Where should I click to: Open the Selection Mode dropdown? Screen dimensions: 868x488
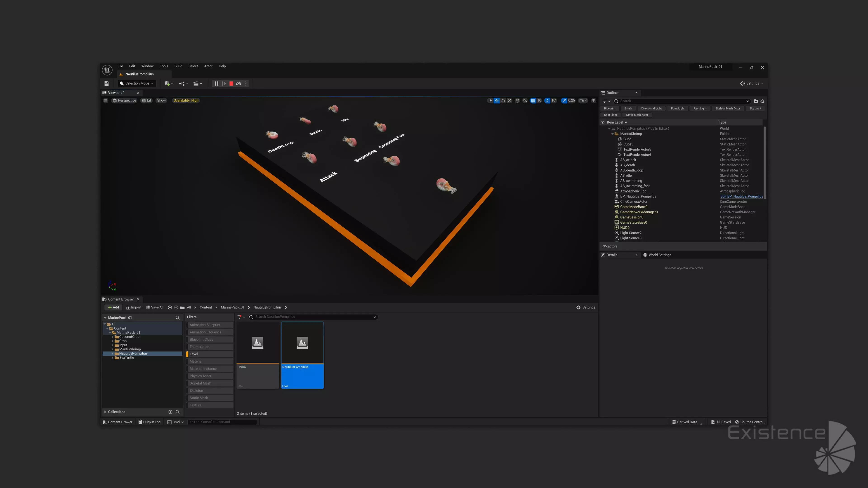(137, 84)
